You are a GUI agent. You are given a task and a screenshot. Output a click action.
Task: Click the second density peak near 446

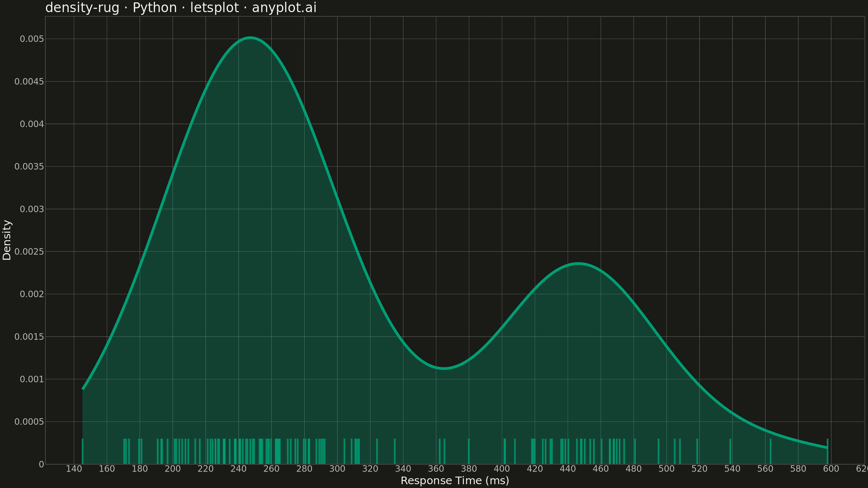coord(578,264)
